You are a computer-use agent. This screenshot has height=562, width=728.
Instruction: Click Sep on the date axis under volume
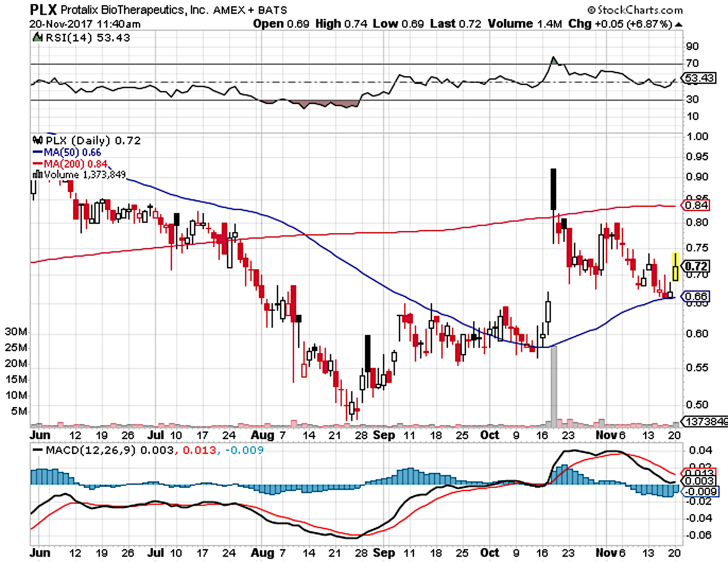384,435
